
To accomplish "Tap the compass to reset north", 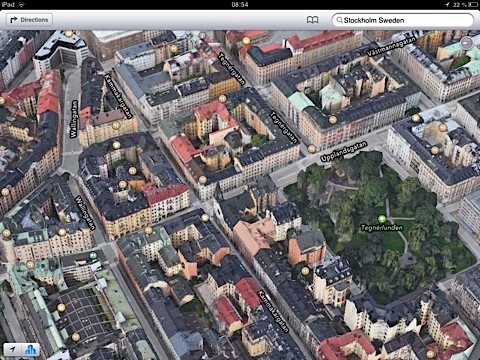I will coord(467,43).
